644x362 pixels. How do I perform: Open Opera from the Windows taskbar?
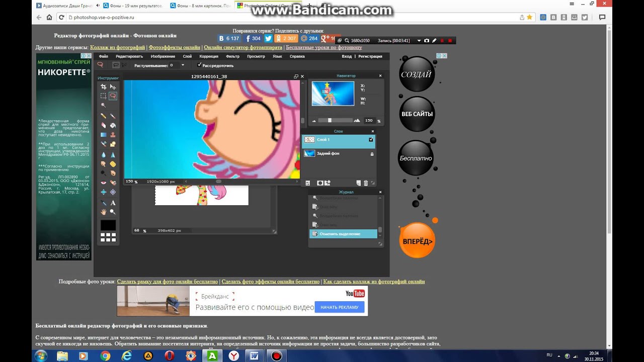170,355
